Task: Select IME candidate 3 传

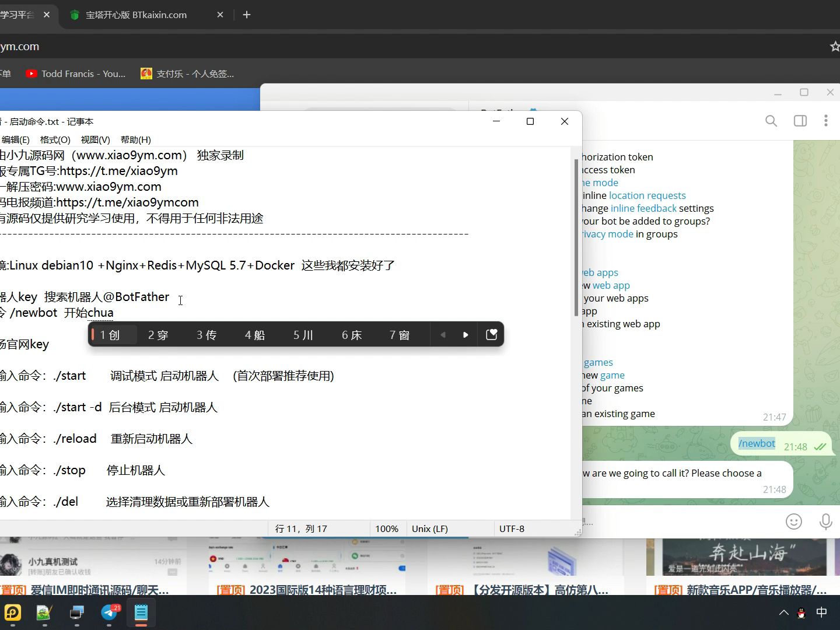Action: pyautogui.click(x=206, y=335)
